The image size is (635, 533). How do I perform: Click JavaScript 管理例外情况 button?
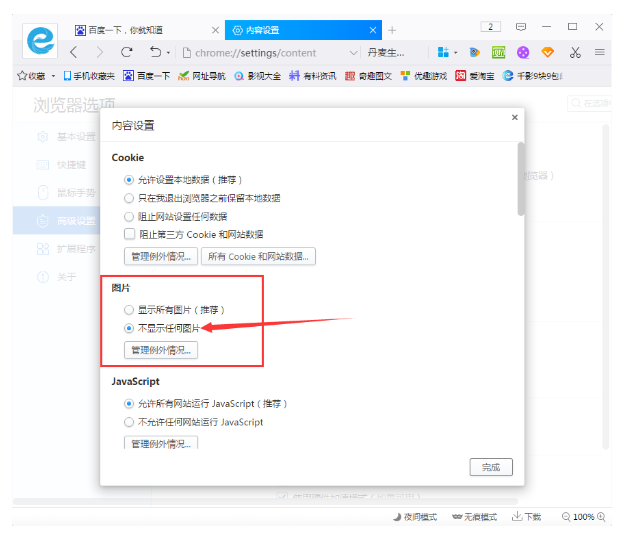click(161, 443)
